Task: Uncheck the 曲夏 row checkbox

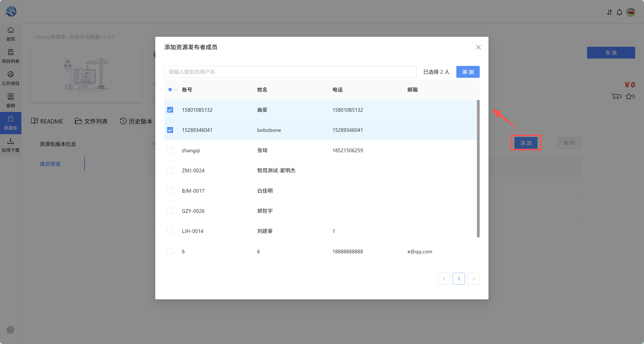Action: click(170, 110)
